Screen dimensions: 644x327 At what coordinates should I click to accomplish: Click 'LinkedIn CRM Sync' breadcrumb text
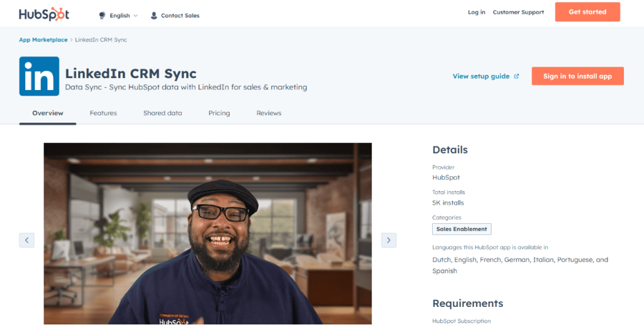101,40
